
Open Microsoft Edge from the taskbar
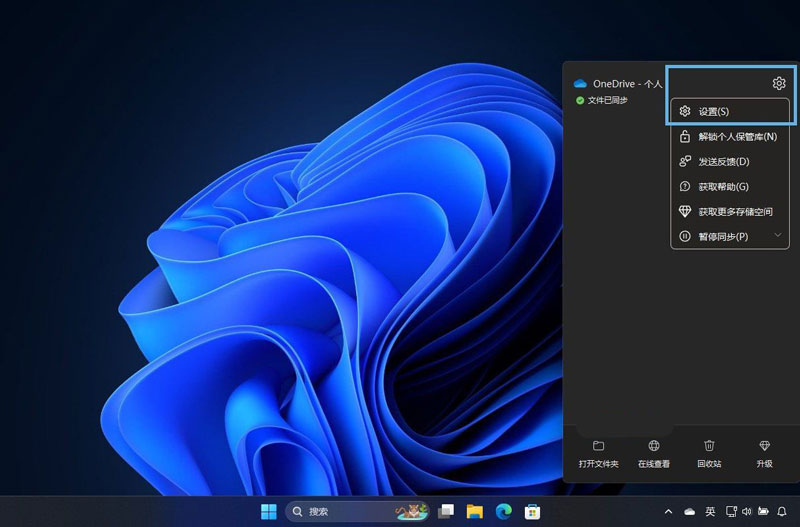(505, 511)
